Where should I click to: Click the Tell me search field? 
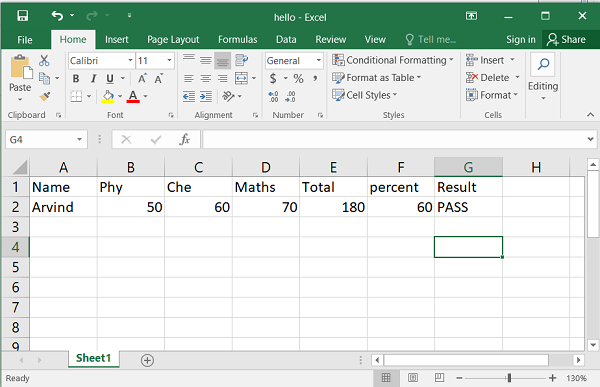point(431,39)
